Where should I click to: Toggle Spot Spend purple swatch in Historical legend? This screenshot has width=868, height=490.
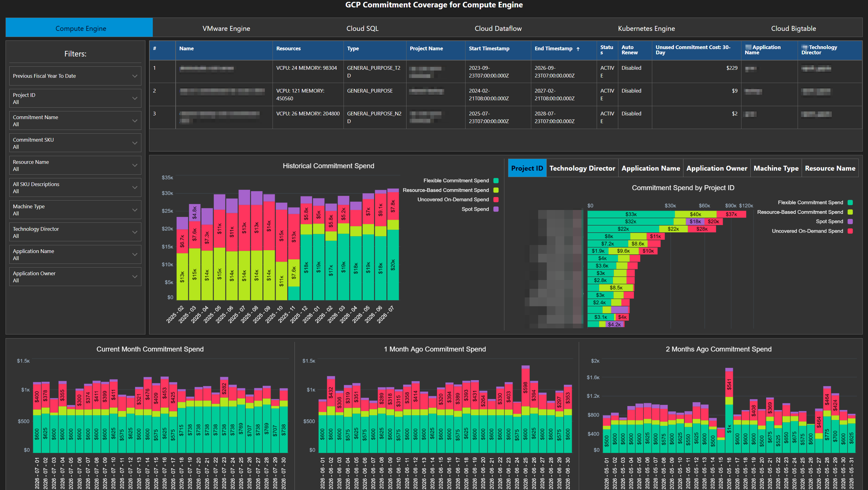pos(496,209)
